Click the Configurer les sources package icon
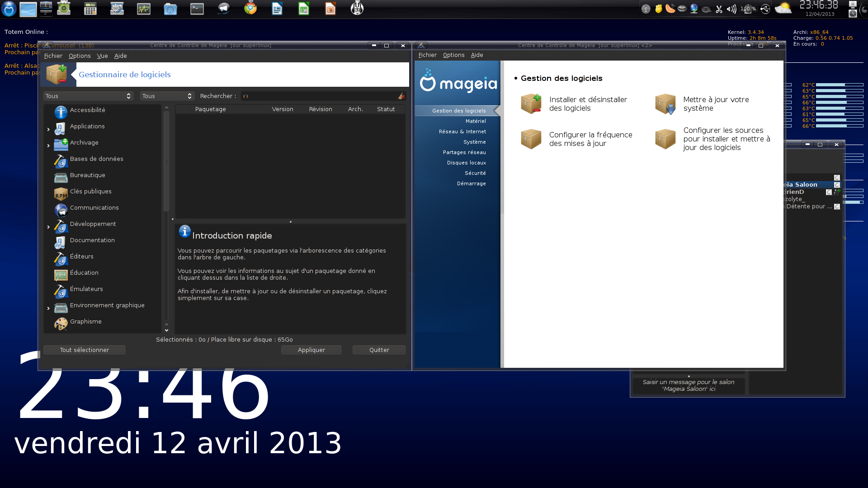 665,139
